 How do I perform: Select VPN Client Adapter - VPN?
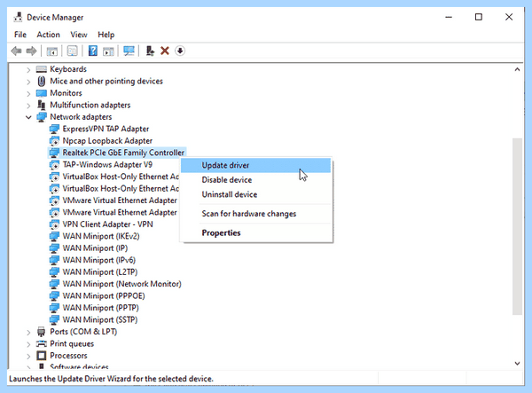(107, 224)
